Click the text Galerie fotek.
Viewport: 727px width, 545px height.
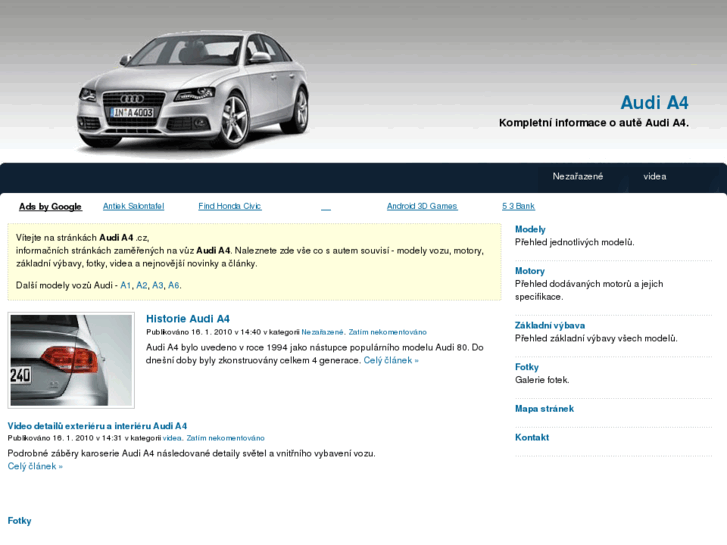click(542, 380)
